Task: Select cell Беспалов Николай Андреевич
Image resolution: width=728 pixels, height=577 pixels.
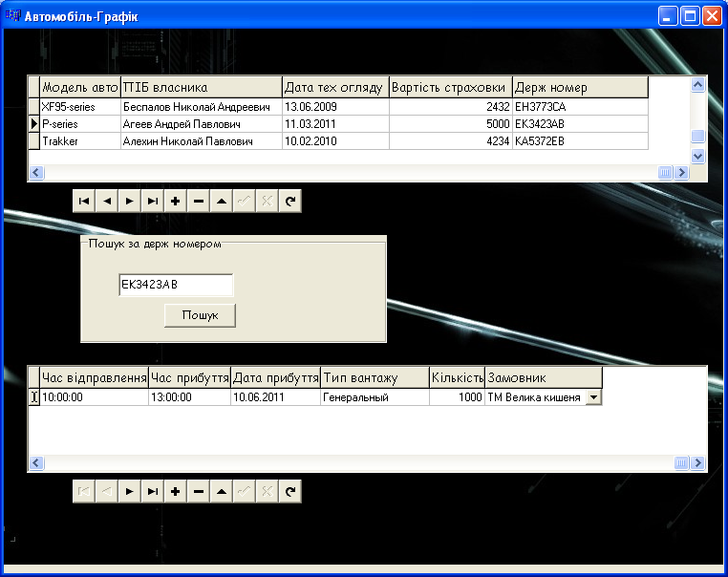Action: [x=202, y=107]
